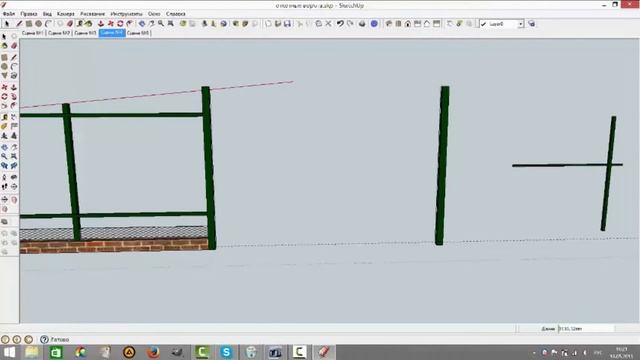Open the layer manager icon beside Layer0
The height and width of the screenshot is (360, 640).
point(531,24)
